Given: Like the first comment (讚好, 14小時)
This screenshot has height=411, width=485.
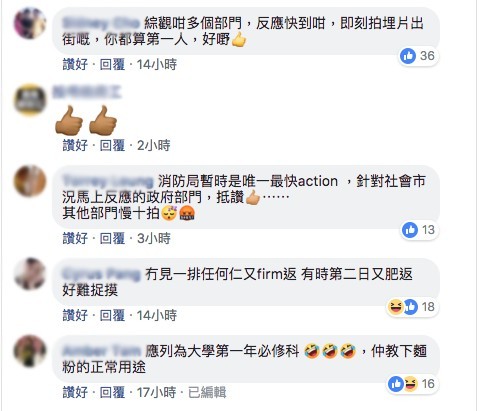Looking at the screenshot, I should point(75,64).
